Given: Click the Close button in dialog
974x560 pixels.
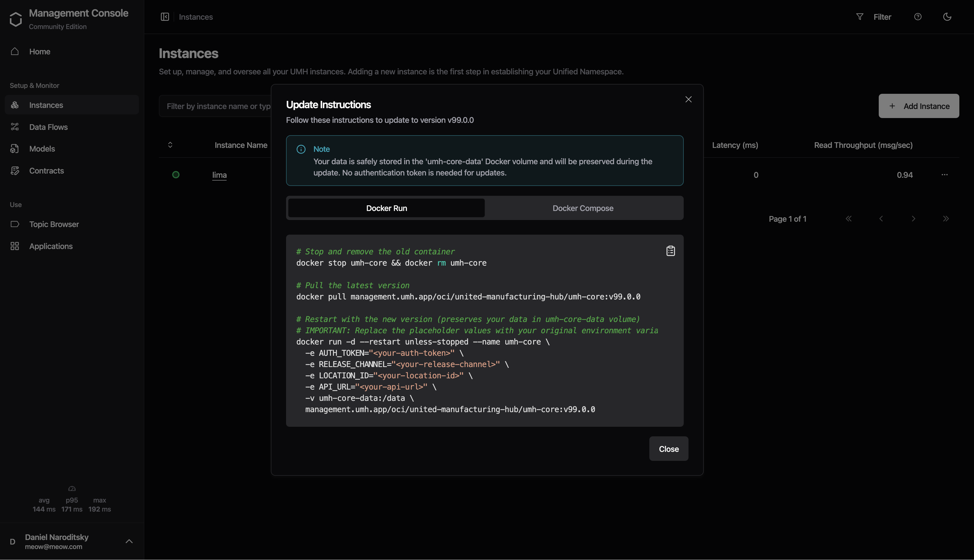Looking at the screenshot, I should pos(668,449).
